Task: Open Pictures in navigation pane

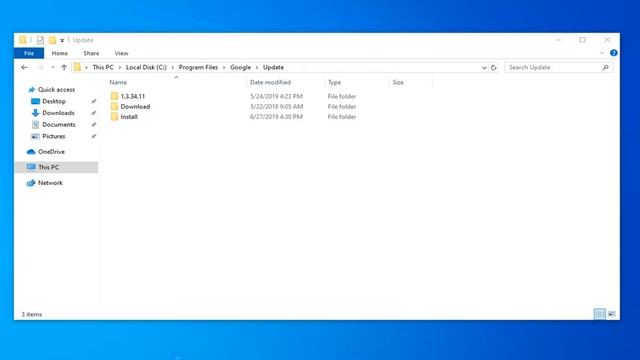Action: (54, 136)
